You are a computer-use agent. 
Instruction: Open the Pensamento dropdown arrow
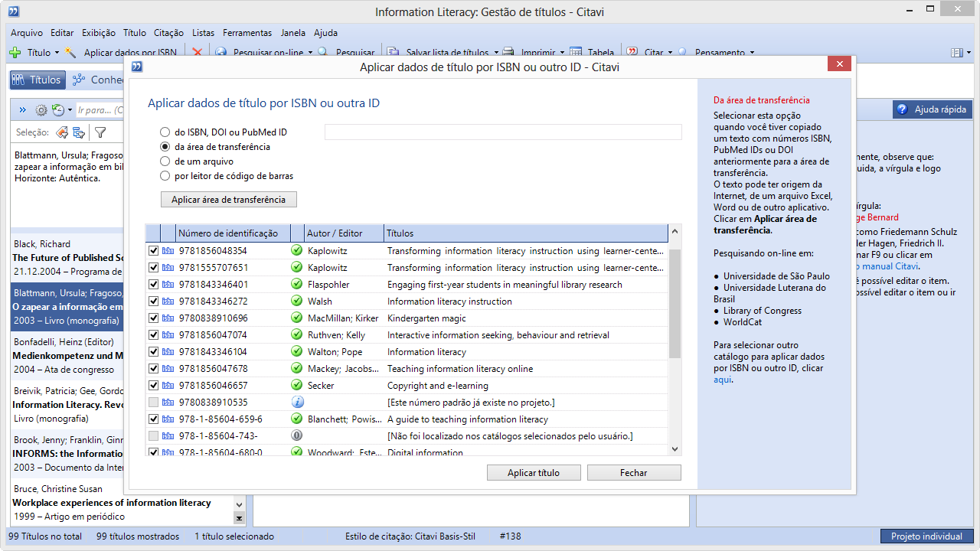click(752, 53)
